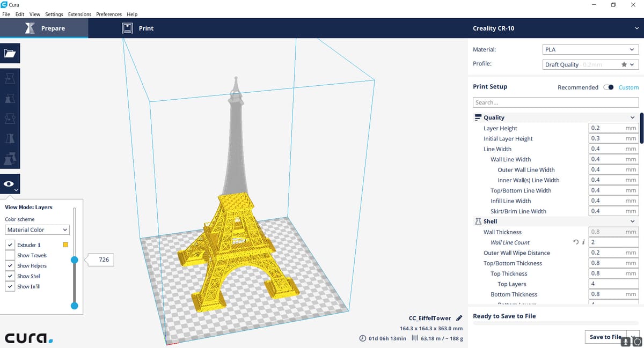Select the Mirror tool in the left toolbar
This screenshot has width=644, height=348.
10,138
